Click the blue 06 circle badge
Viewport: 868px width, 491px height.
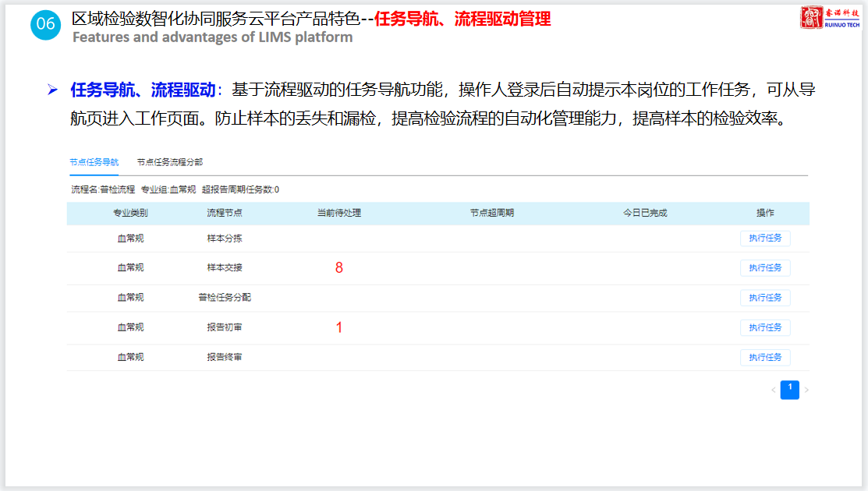coord(45,24)
